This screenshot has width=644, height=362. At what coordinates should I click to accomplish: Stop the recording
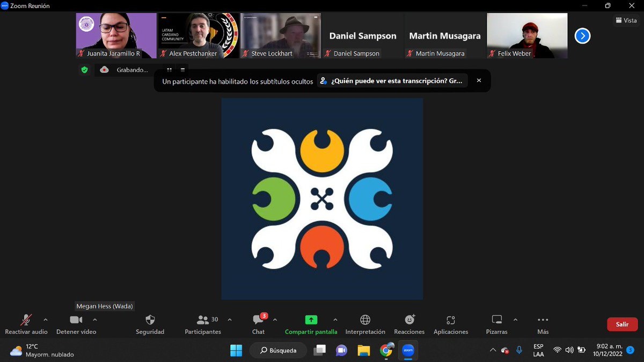(x=182, y=70)
